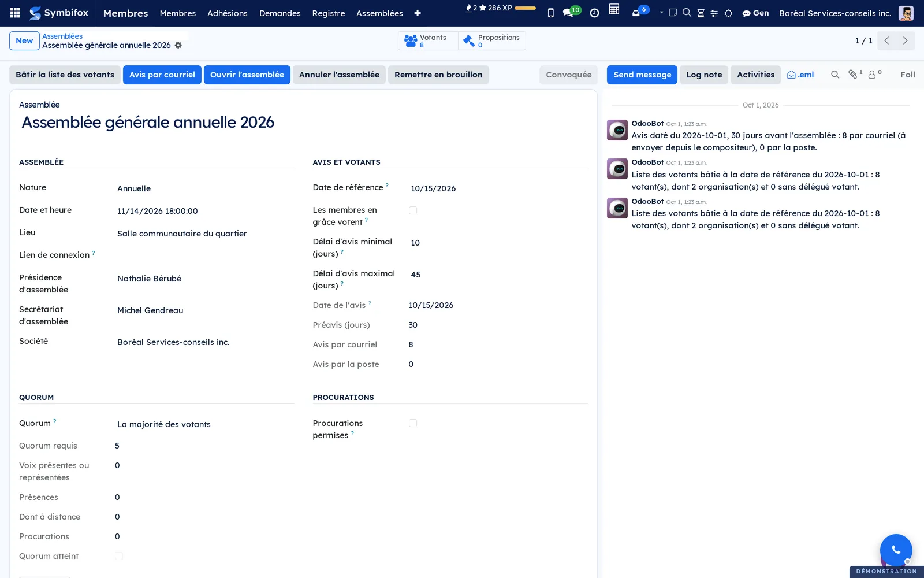
Task: Toggle the 'Quorum atteint' checkbox
Action: 119,556
